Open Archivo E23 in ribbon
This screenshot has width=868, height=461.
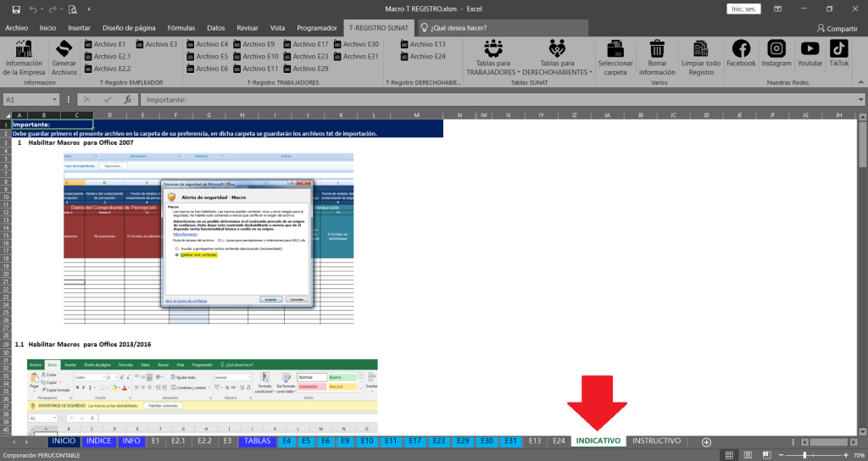[306, 57]
